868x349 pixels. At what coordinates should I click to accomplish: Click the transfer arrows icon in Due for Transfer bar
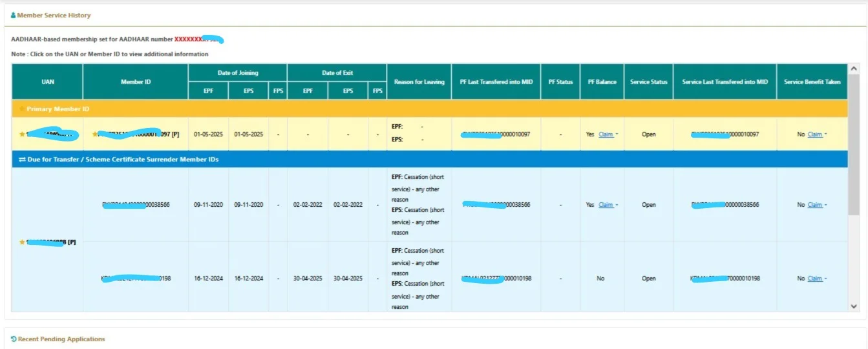coord(23,160)
